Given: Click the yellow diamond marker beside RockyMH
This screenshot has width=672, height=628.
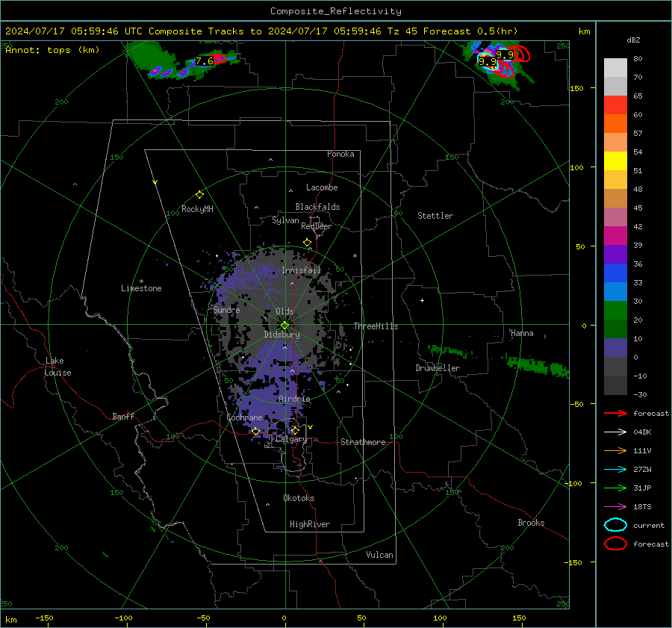Looking at the screenshot, I should pos(199,195).
